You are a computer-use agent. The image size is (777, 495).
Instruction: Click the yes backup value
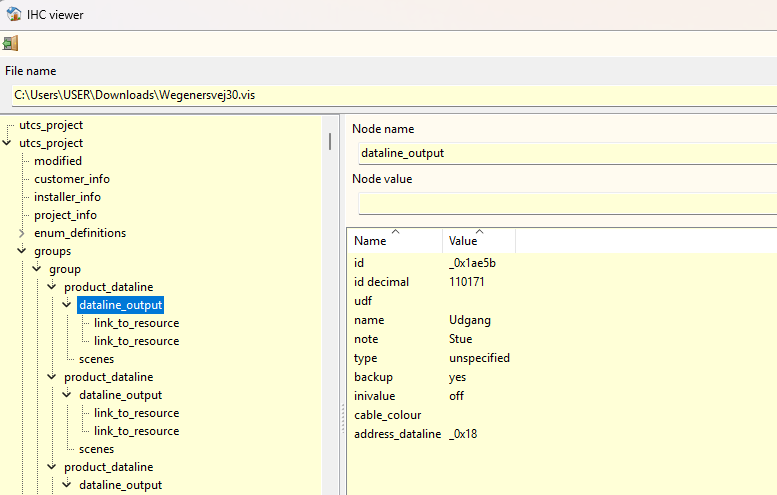(x=457, y=377)
